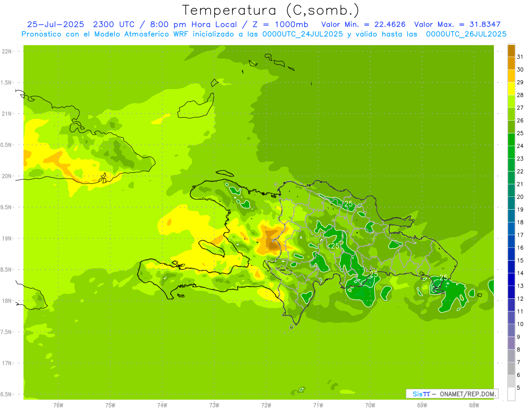
Task: Click the purple swatch between 9 and 10
Action: (511, 331)
